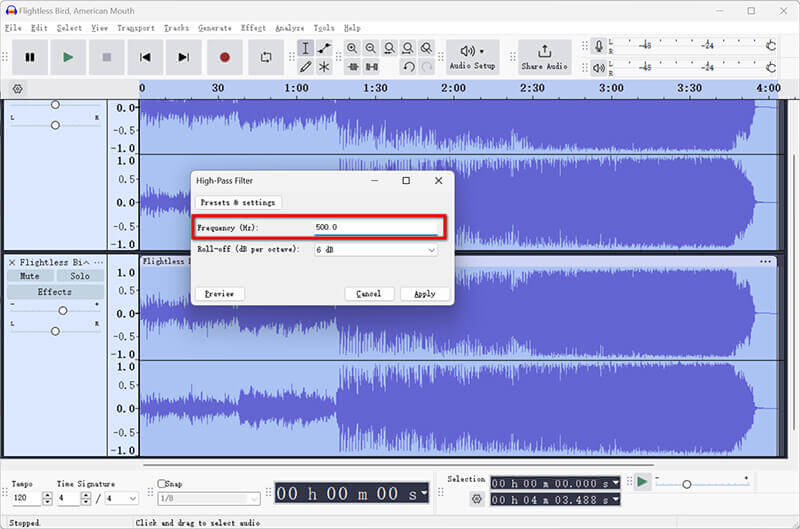Click the record meter microphone icon
This screenshot has width=800, height=529.
(599, 46)
